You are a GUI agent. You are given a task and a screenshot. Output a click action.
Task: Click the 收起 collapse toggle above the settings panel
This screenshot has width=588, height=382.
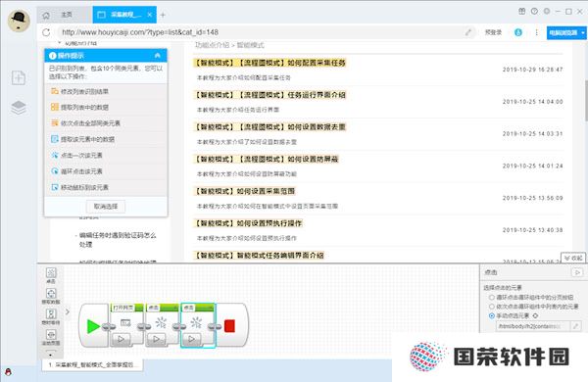pyautogui.click(x=573, y=258)
